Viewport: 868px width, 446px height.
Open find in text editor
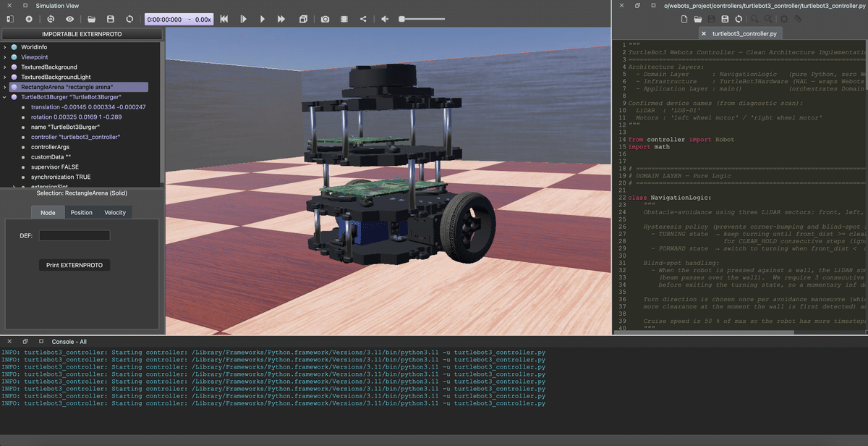click(755, 19)
